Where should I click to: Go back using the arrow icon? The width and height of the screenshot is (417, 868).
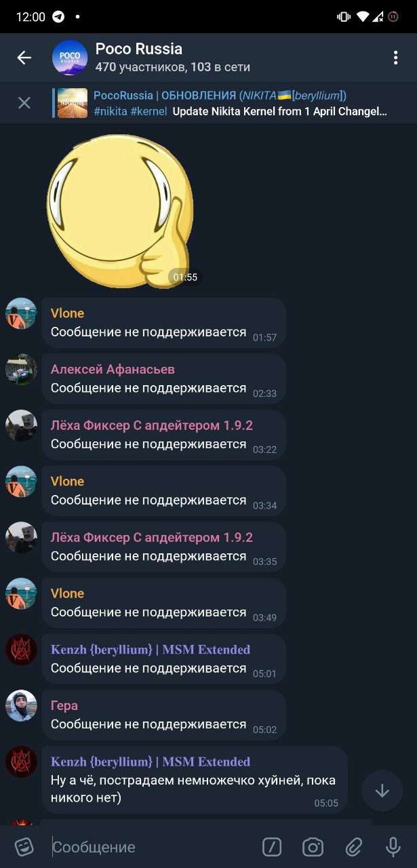pyautogui.click(x=24, y=58)
